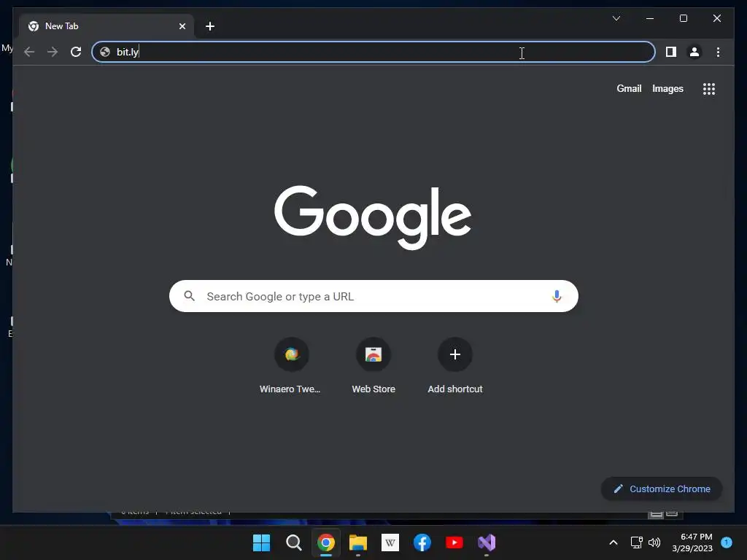Open File Explorer from taskbar
This screenshot has width=747, height=560.
click(357, 542)
